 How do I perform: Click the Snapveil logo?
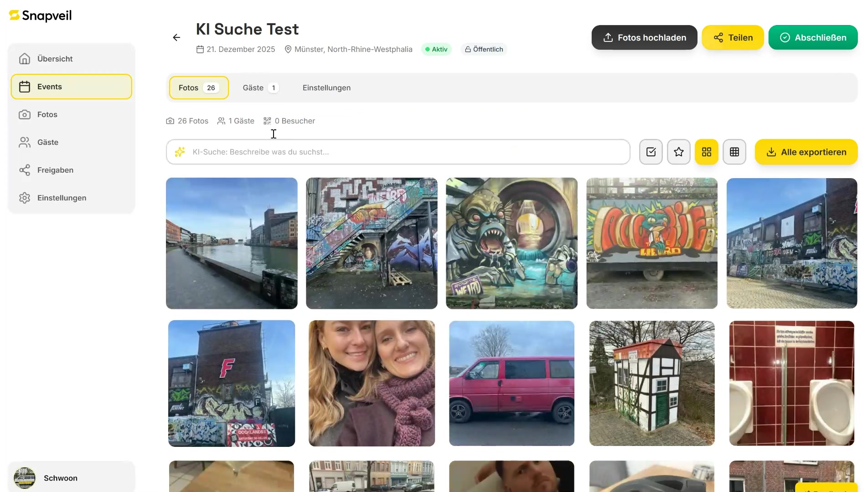coord(41,15)
